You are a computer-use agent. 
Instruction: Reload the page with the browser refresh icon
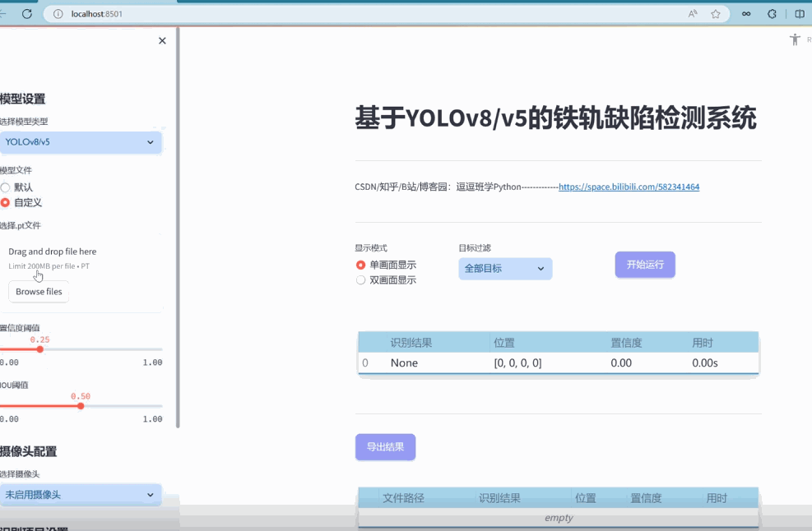pos(27,14)
